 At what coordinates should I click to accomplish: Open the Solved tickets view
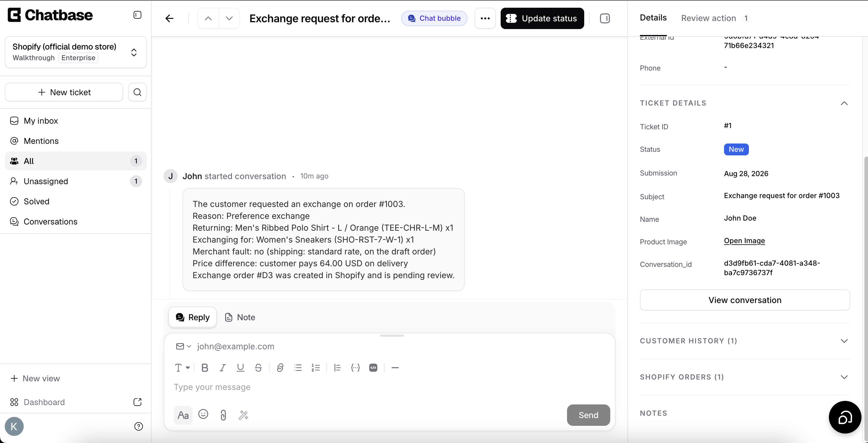point(76,201)
